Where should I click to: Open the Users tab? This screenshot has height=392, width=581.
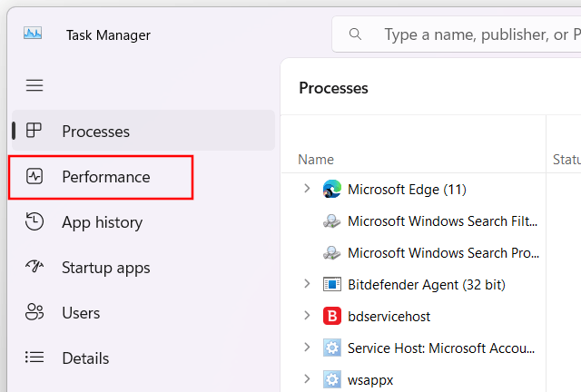[x=143, y=313]
